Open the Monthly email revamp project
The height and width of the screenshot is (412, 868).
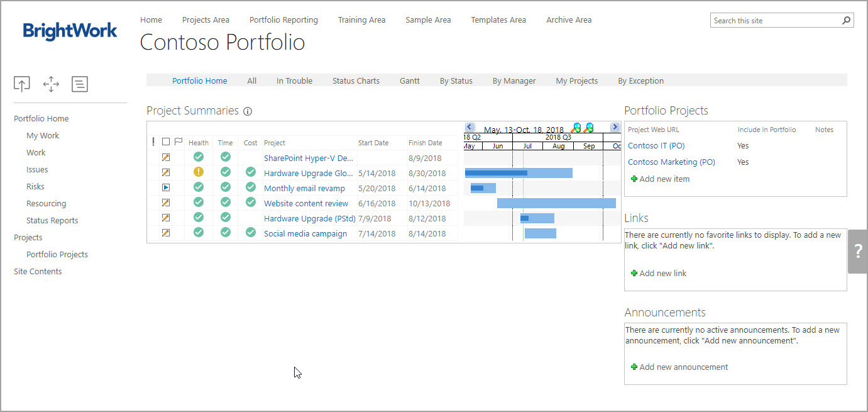(304, 188)
